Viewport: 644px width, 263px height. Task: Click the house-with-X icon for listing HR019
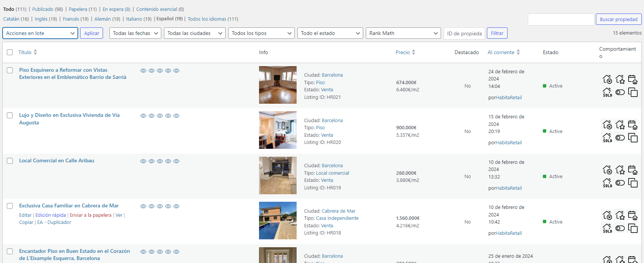607,170
